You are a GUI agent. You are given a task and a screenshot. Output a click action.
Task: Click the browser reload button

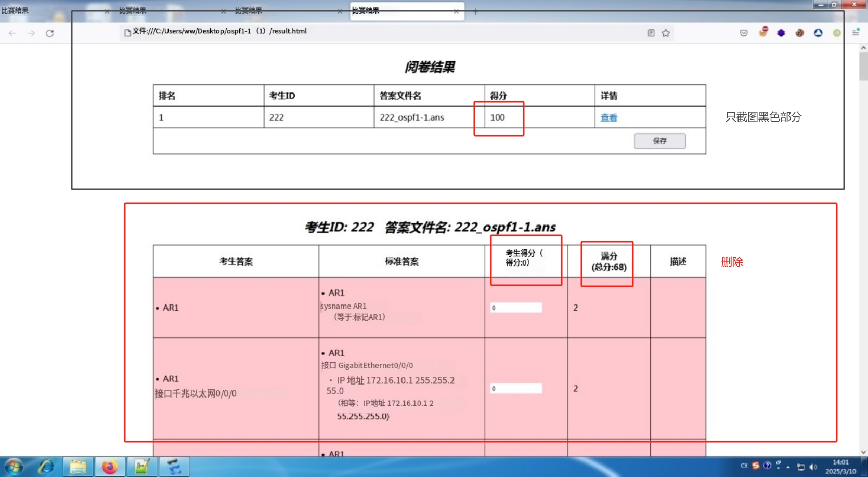tap(49, 33)
